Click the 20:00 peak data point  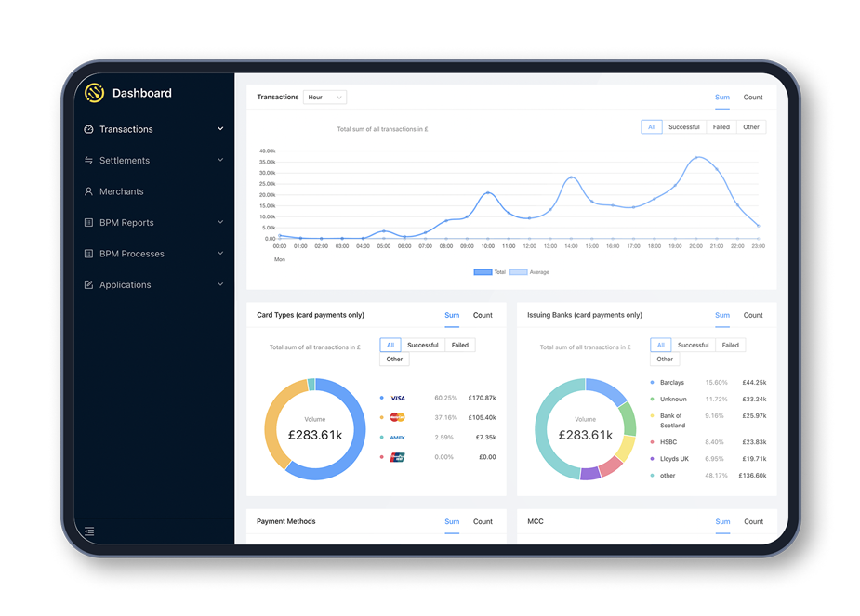click(x=696, y=158)
